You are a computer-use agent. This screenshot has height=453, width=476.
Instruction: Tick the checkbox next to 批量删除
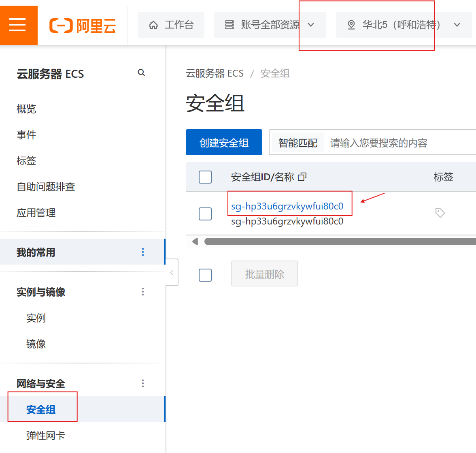point(205,275)
